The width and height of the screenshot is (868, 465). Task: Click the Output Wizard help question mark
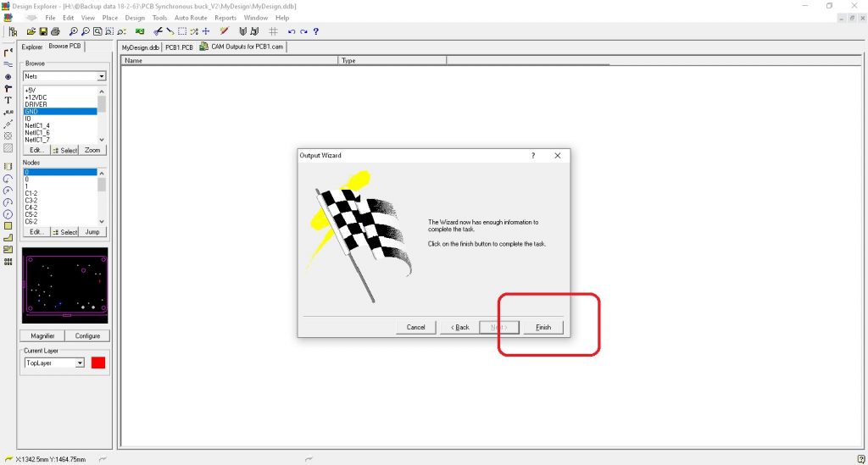coord(534,156)
